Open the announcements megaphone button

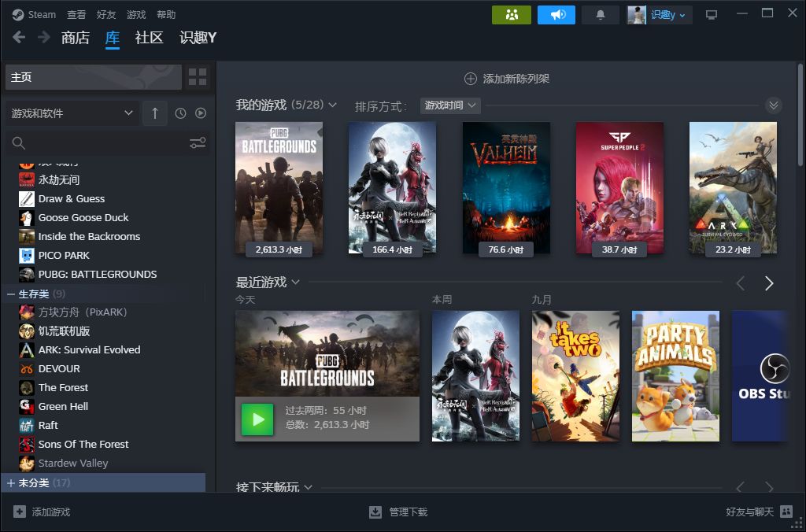(556, 15)
